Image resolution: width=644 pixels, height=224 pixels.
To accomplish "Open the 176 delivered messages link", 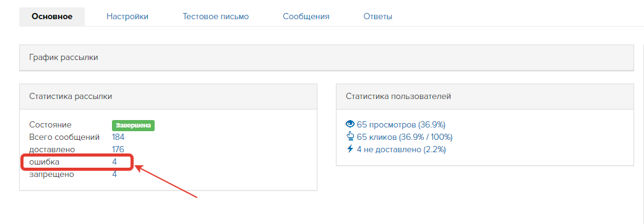I will (118, 149).
